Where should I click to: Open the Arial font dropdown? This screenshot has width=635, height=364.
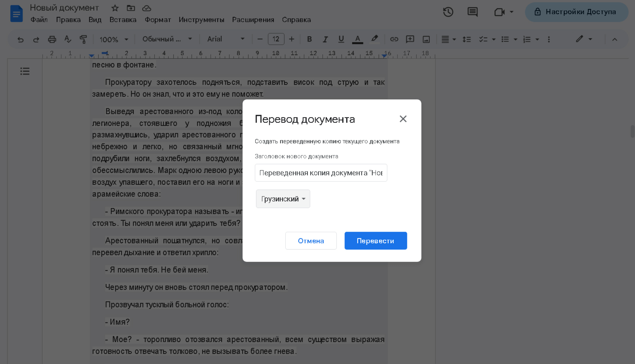point(226,39)
